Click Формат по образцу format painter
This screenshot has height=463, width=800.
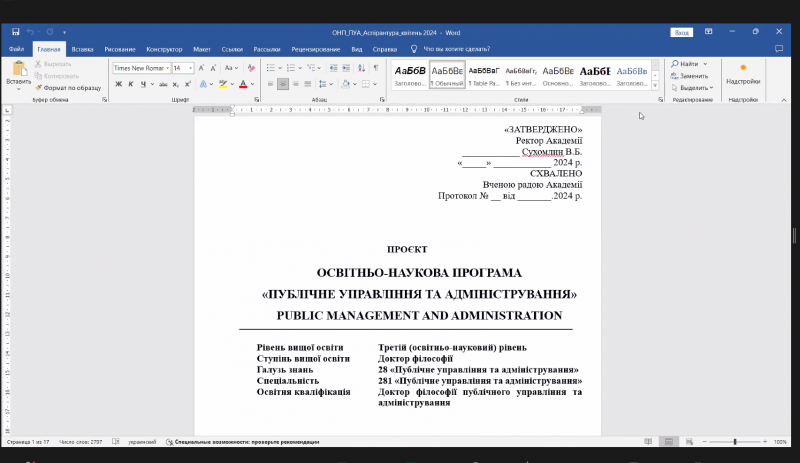coord(68,88)
